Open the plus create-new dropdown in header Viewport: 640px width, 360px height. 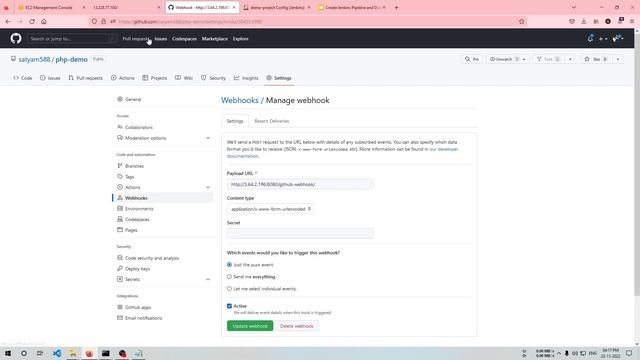point(603,39)
